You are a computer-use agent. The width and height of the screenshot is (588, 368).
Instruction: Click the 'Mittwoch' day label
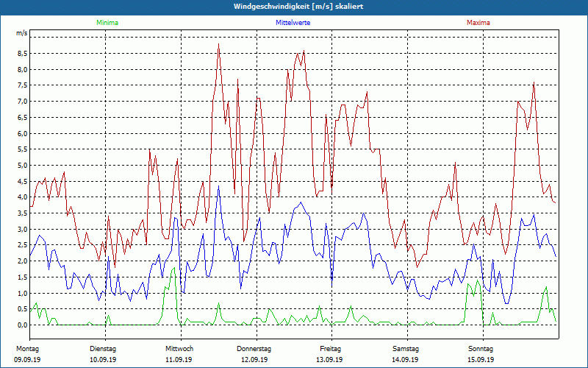pos(179,349)
